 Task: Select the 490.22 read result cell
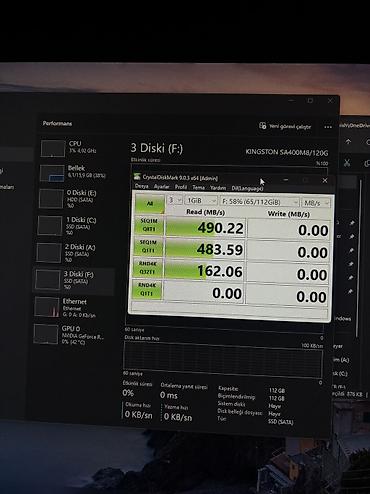pyautogui.click(x=205, y=228)
